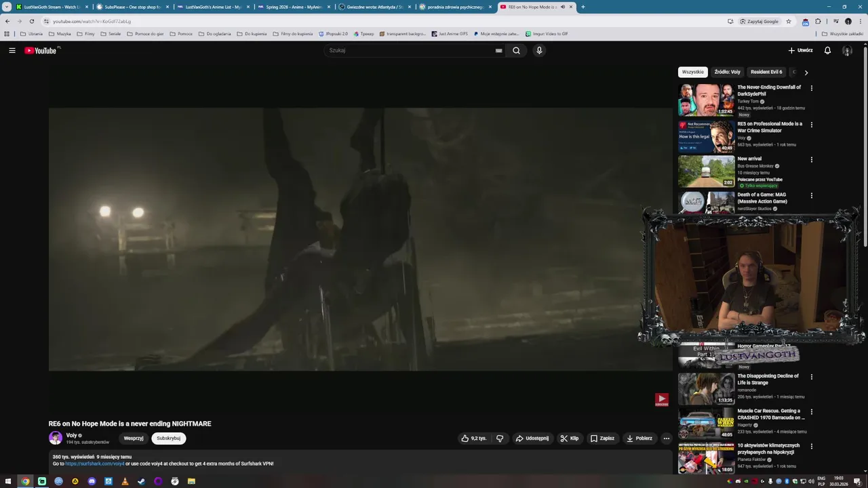Screen dimensions: 868x488
Task: Open the tab search dropdown arrow
Action: [x=6, y=7]
